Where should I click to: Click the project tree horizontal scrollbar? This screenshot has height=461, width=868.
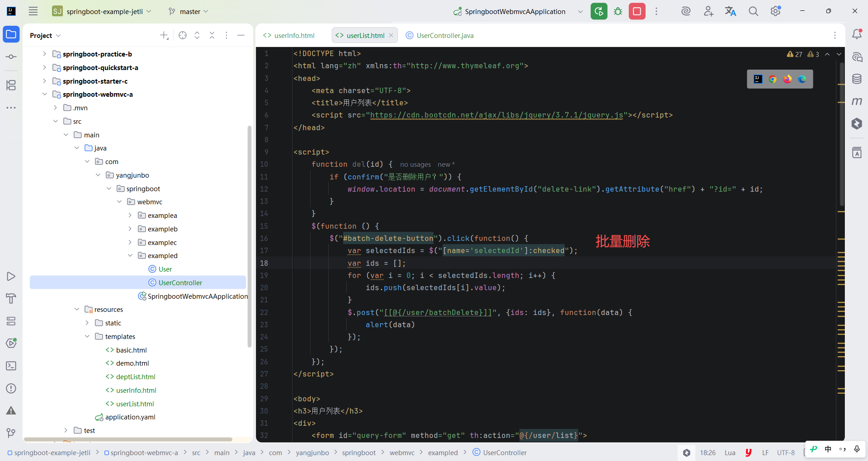point(128,439)
